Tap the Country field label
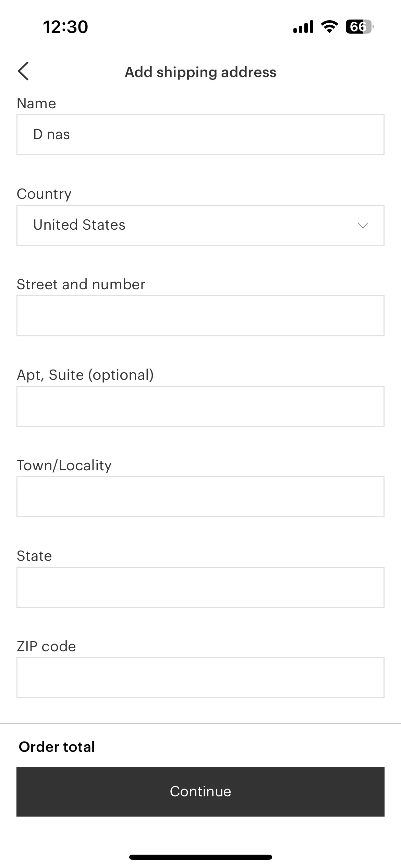 pyautogui.click(x=44, y=194)
